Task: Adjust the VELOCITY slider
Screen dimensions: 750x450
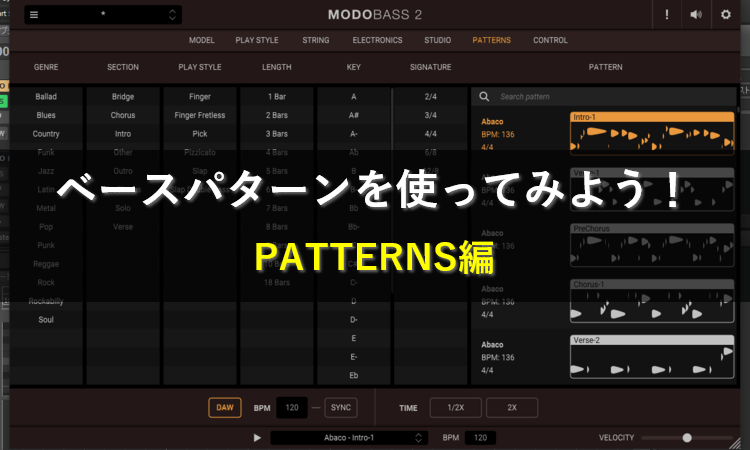Action: [687, 438]
